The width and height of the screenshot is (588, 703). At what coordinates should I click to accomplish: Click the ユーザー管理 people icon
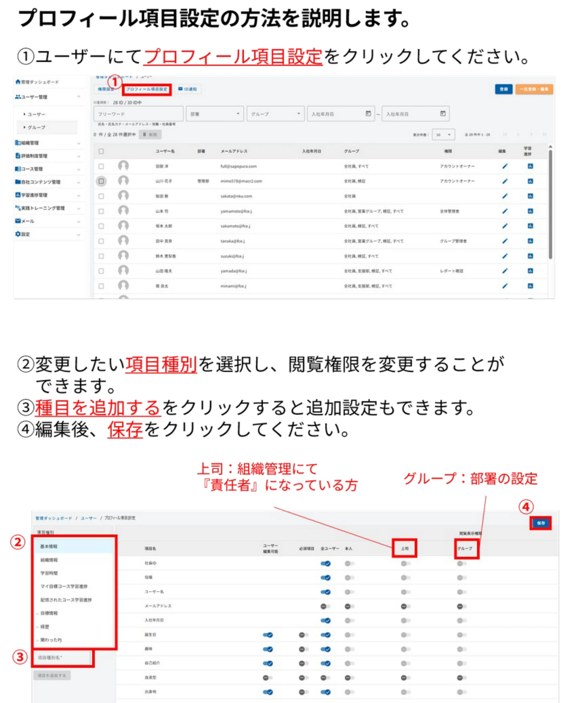[18, 97]
